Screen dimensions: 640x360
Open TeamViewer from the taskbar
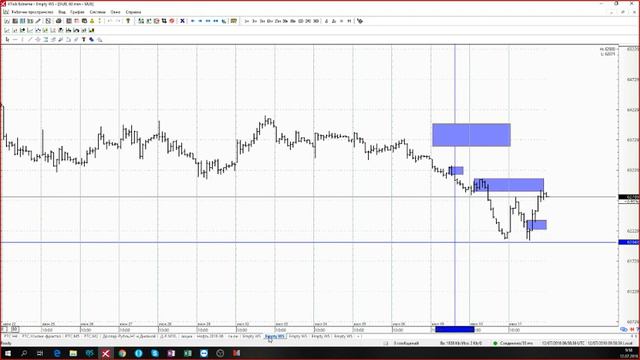click(204, 353)
